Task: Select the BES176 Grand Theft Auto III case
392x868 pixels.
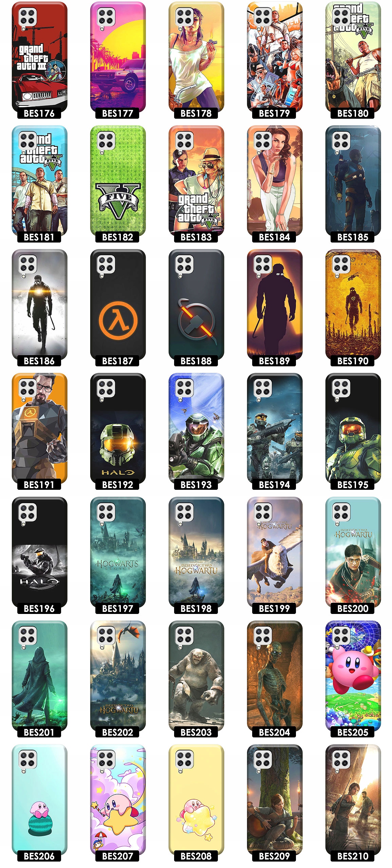Action: pyautogui.click(x=39, y=57)
